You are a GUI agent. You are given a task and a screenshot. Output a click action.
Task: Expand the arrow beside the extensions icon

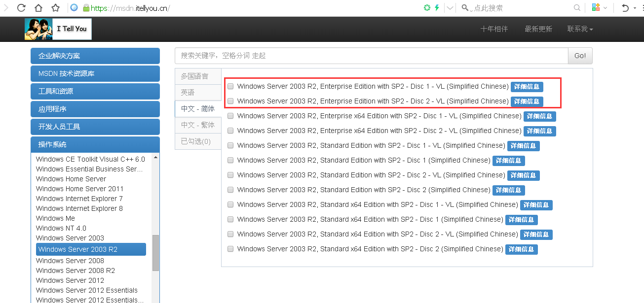click(605, 8)
